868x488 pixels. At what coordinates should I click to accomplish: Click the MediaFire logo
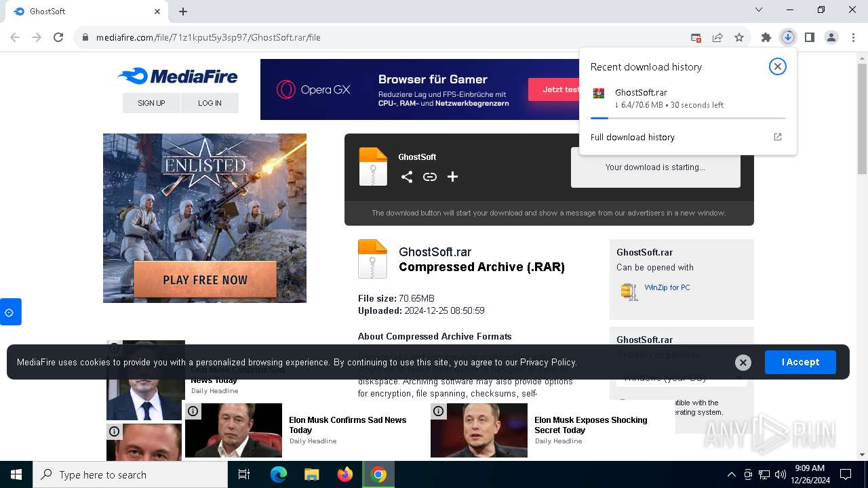coord(178,77)
